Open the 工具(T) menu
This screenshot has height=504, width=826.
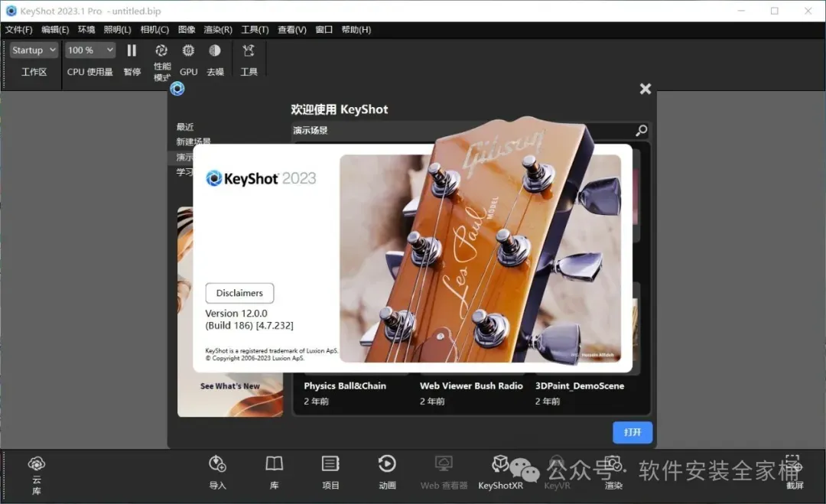[x=255, y=30]
